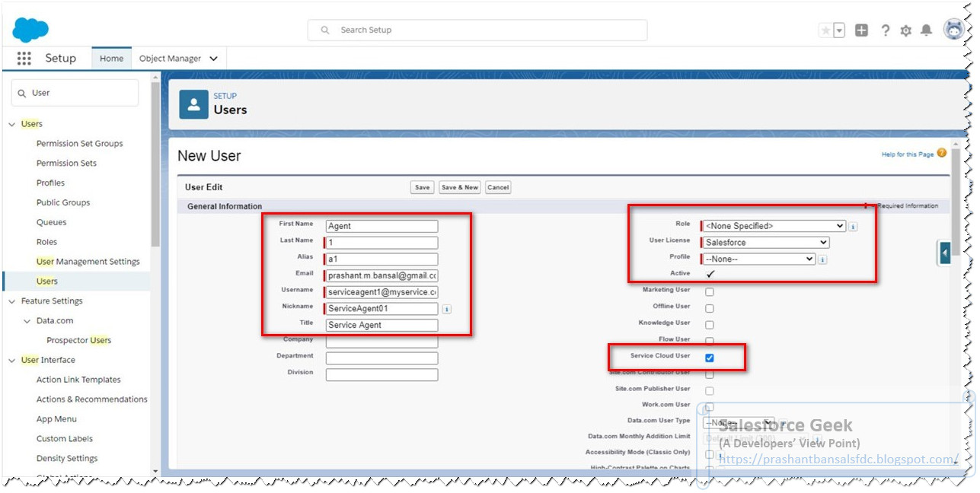
Task: Expand the side panel arrow tab
Action: (945, 252)
